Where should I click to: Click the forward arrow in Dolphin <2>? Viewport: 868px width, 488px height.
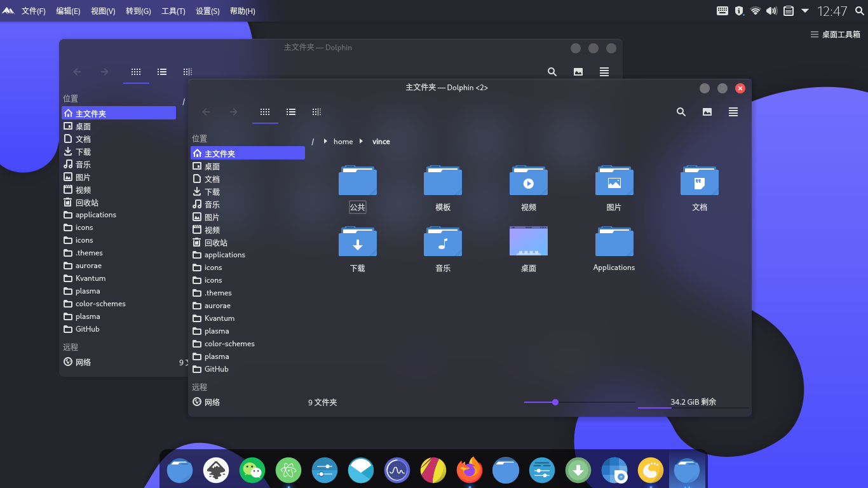click(x=234, y=112)
